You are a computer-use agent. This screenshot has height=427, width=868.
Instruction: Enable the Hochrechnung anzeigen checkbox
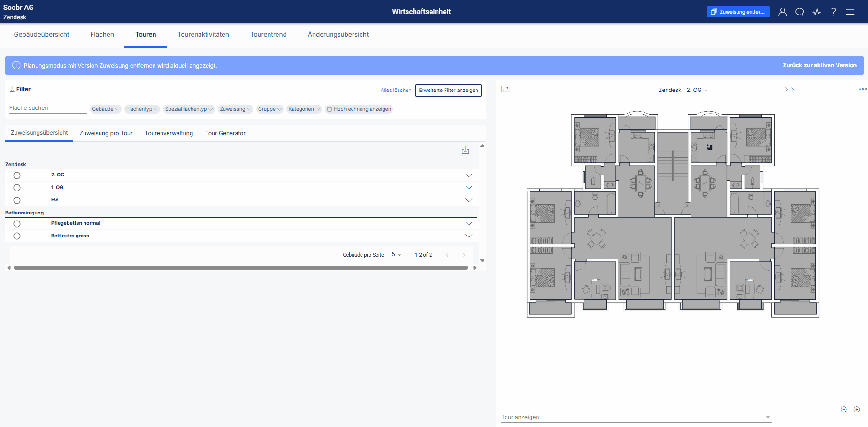pyautogui.click(x=330, y=109)
